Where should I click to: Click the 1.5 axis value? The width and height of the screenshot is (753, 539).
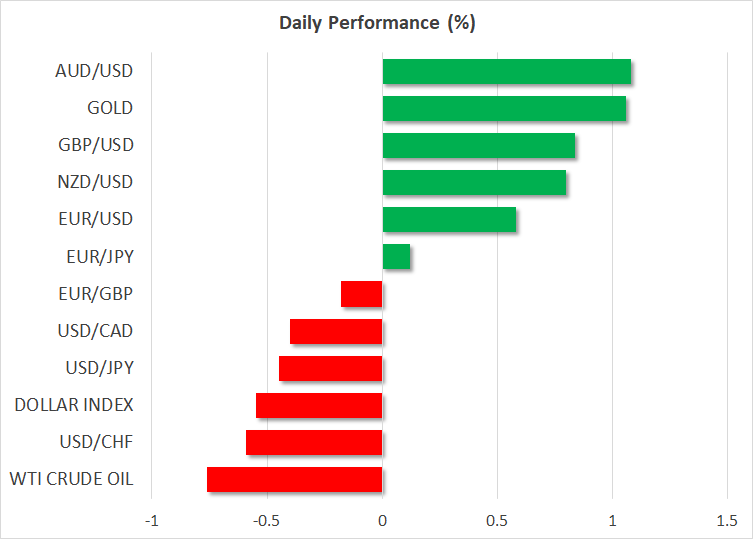[727, 520]
